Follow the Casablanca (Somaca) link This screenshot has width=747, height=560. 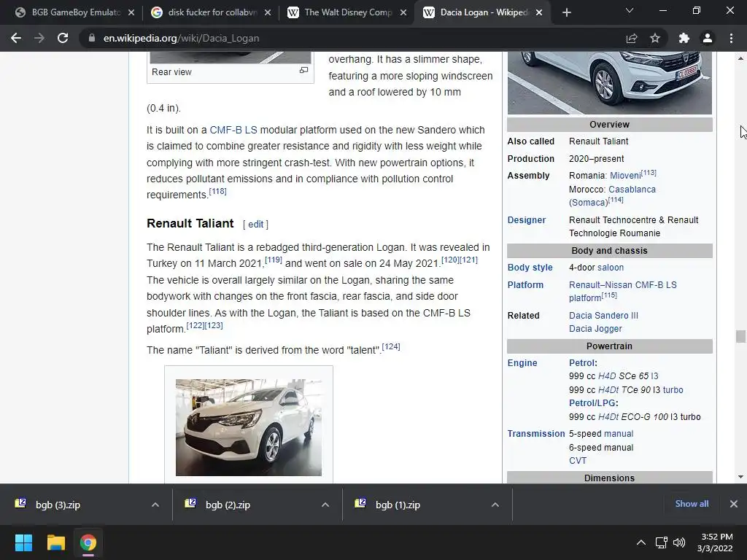(612, 195)
